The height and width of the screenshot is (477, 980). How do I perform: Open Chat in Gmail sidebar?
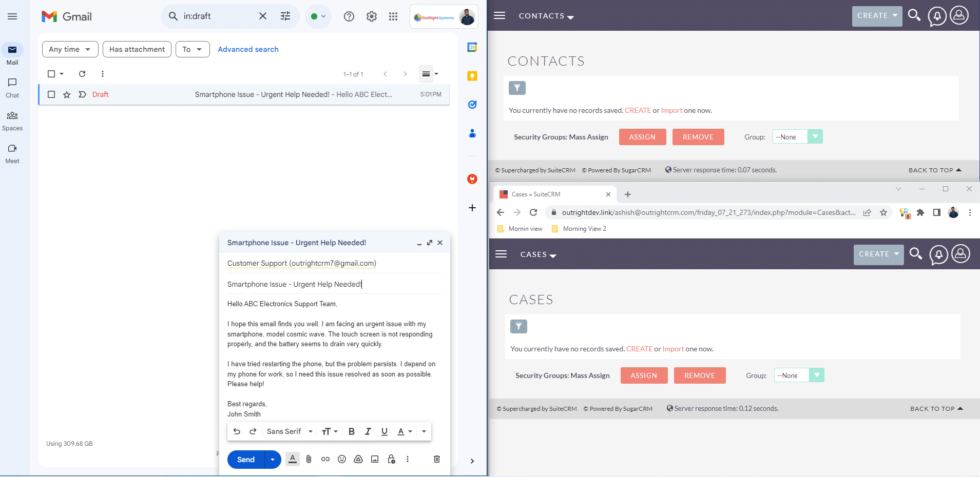12,88
